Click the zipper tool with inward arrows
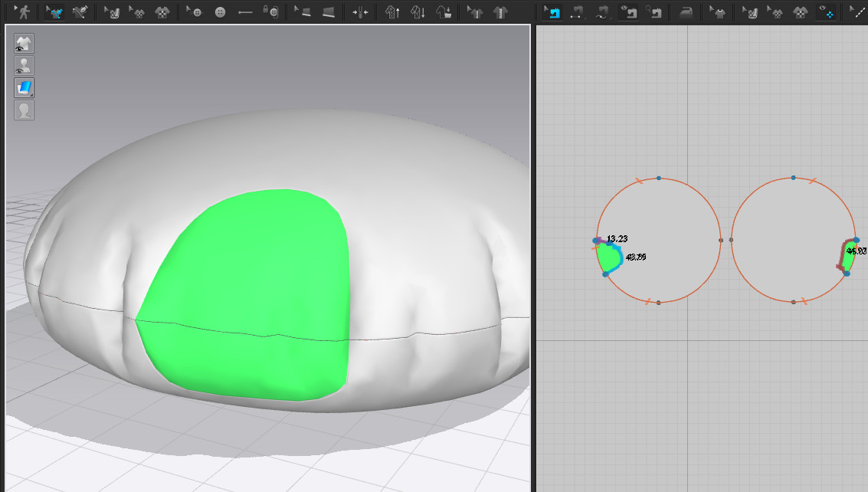Image resolution: width=868 pixels, height=492 pixels. 360,12
